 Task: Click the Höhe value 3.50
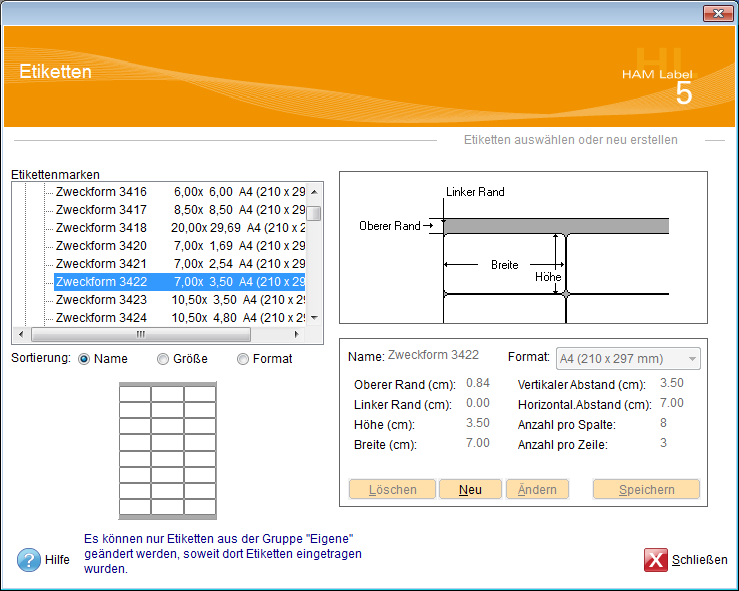[478, 423]
